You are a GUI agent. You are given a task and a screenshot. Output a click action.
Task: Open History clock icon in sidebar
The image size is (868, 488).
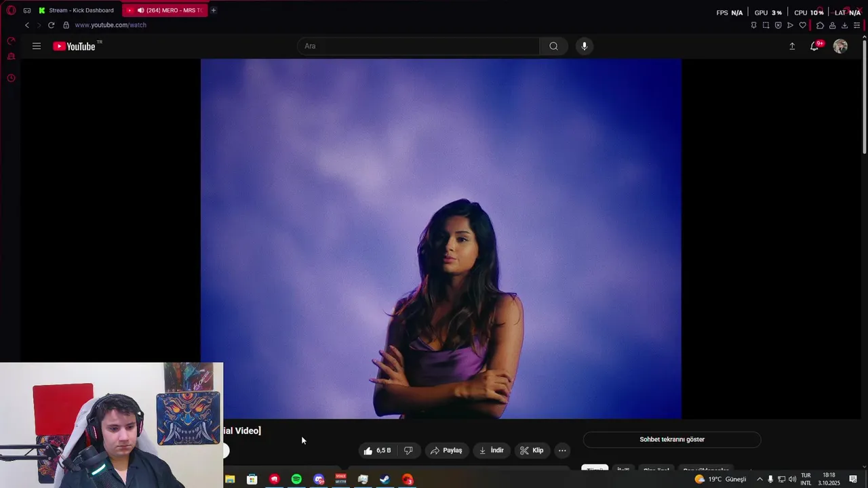11,78
